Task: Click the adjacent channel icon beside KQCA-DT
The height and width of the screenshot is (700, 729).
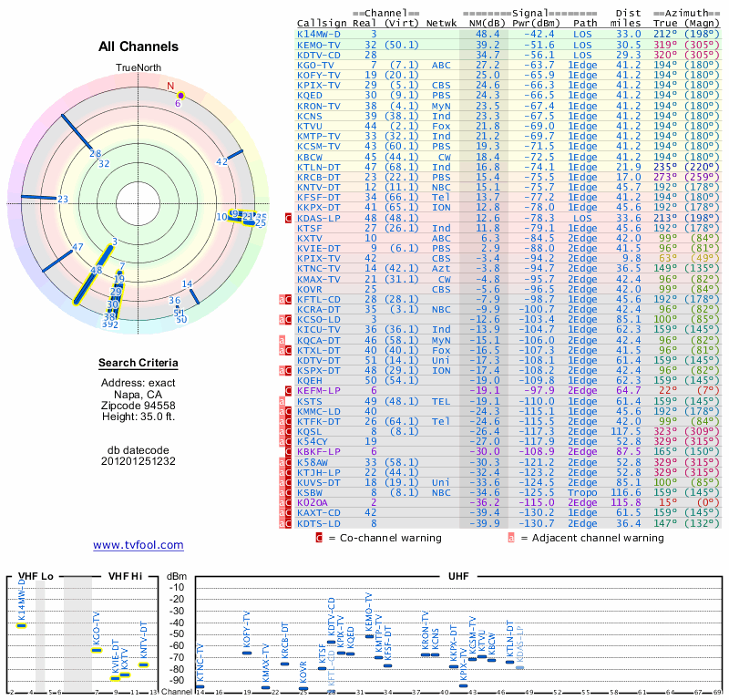Action: point(282,340)
